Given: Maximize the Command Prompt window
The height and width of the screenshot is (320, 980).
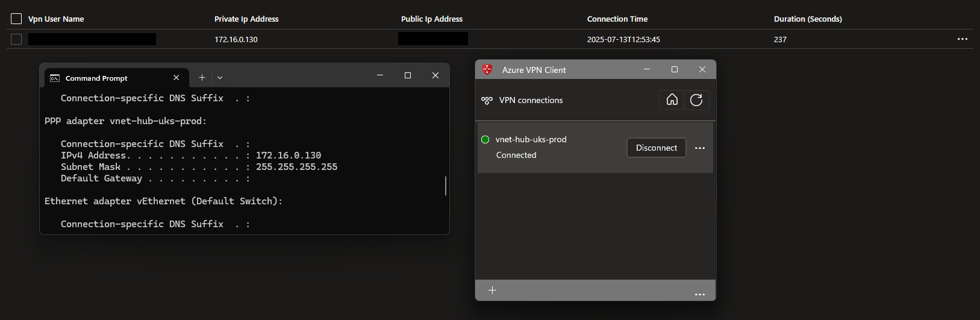Looking at the screenshot, I should (408, 75).
